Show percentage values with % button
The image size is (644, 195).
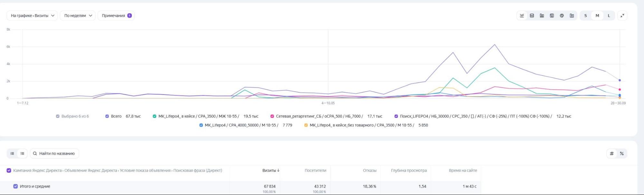click(622, 153)
